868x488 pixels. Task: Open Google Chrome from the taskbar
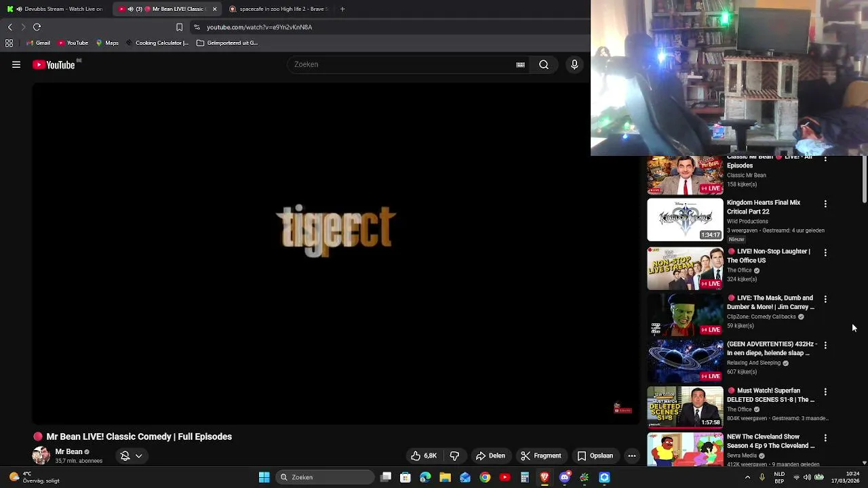[485, 477]
